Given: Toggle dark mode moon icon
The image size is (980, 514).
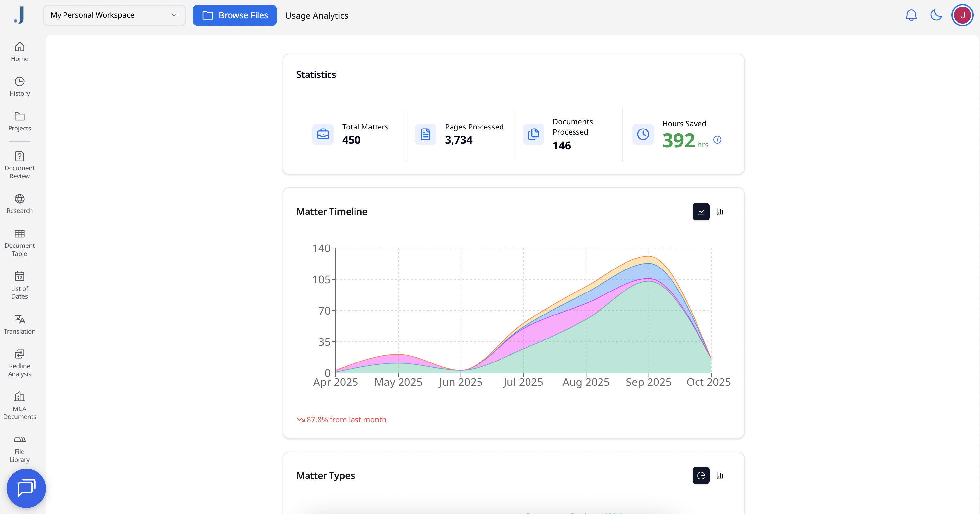Looking at the screenshot, I should click(936, 15).
